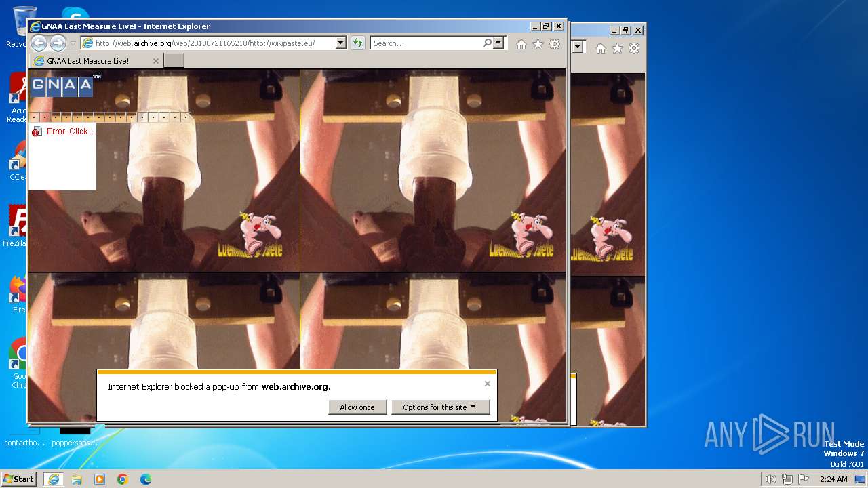Launch Windows Media Player from the taskbar

(100, 479)
